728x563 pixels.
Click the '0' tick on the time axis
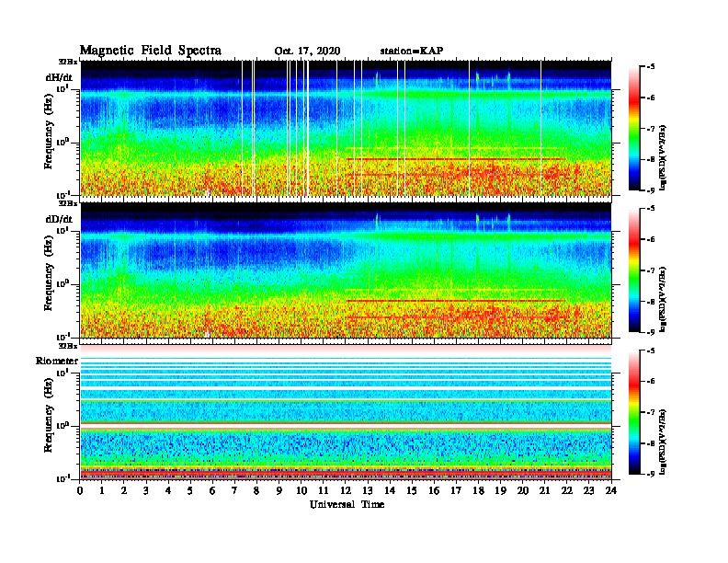tap(80, 490)
